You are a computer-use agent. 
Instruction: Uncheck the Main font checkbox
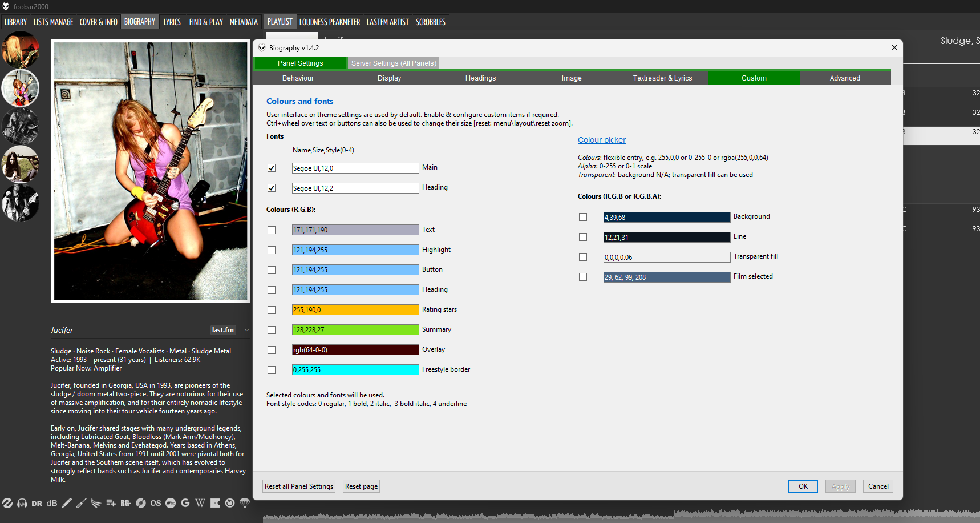coord(272,168)
